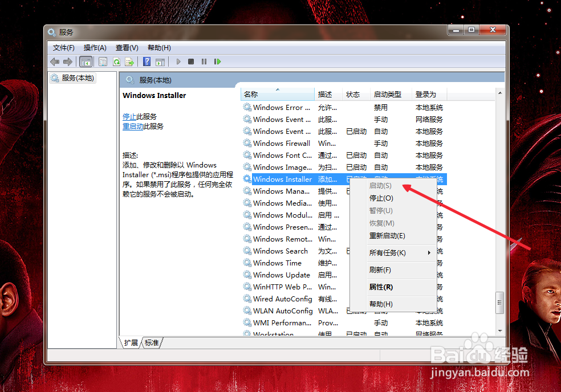Click the Back arrow toolbar icon

click(55, 62)
